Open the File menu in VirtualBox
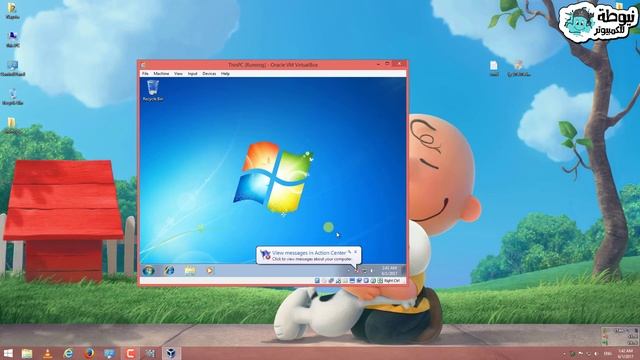Screen dimensions: 640x360 coord(145,73)
